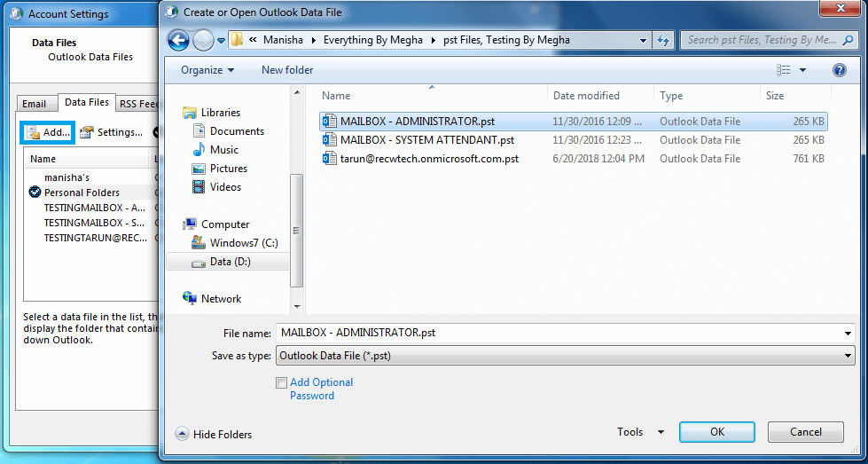Open recent locations dropdown arrow
The width and height of the screenshot is (868, 464).
(221, 41)
